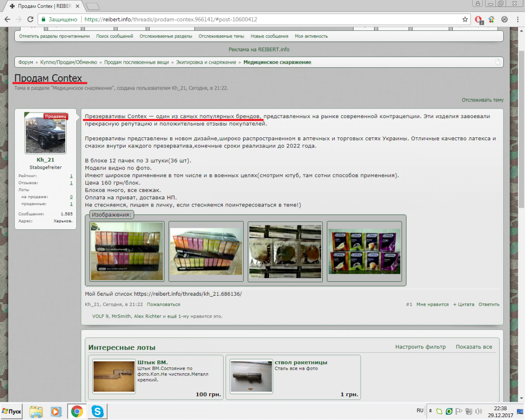Open Skype from the taskbar
Screen dimensions: 525x420
98,411
